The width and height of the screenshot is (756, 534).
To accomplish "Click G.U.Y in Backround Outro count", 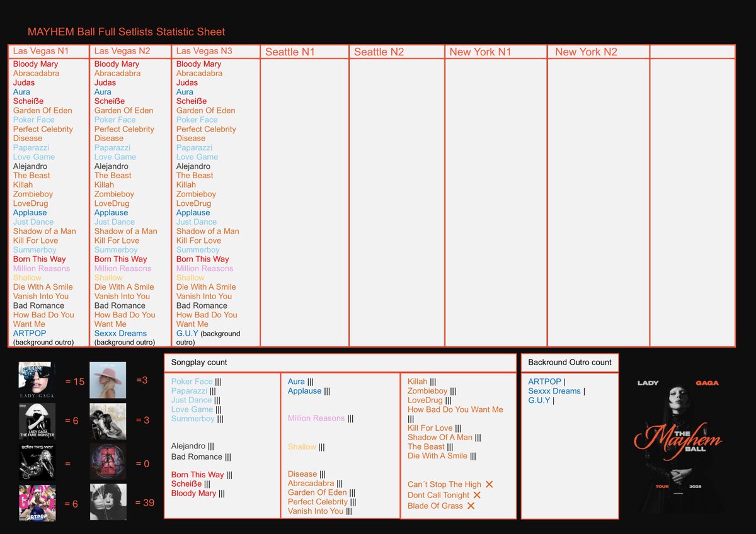I will 539,401.
